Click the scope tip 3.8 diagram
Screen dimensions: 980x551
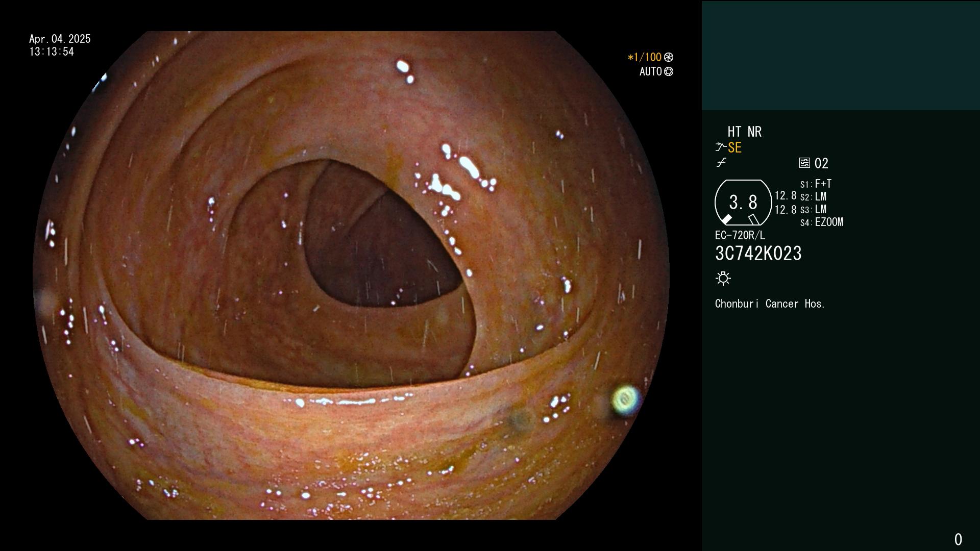[743, 203]
